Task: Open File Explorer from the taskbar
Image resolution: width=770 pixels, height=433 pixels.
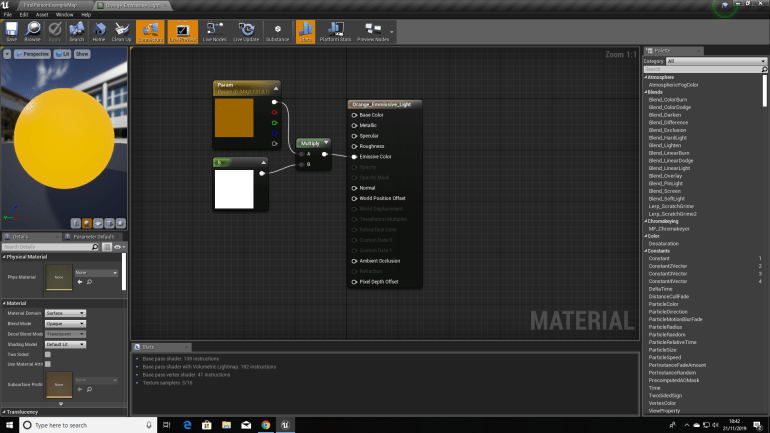Action: coord(226,425)
